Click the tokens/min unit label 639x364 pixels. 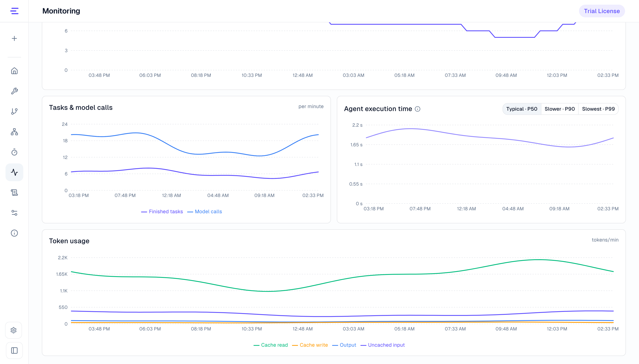click(x=605, y=240)
